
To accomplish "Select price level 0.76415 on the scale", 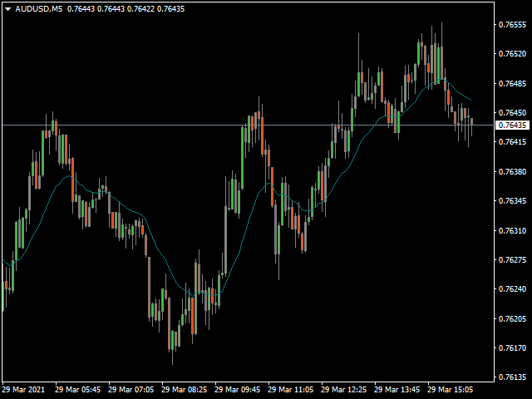I will (512, 142).
